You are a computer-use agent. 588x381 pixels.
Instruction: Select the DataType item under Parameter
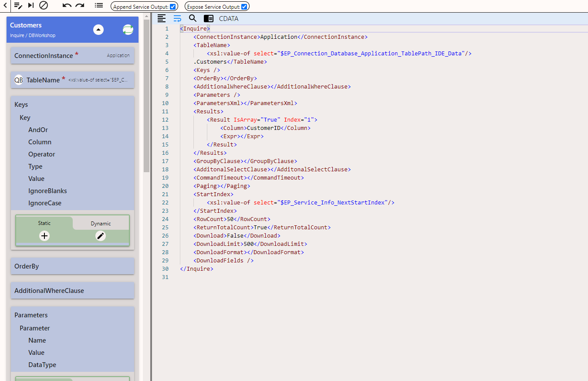click(x=42, y=365)
